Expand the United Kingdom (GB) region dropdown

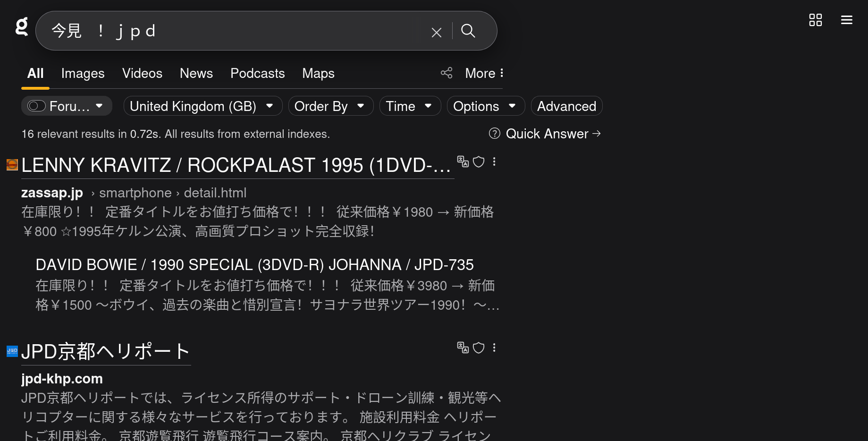pos(203,106)
